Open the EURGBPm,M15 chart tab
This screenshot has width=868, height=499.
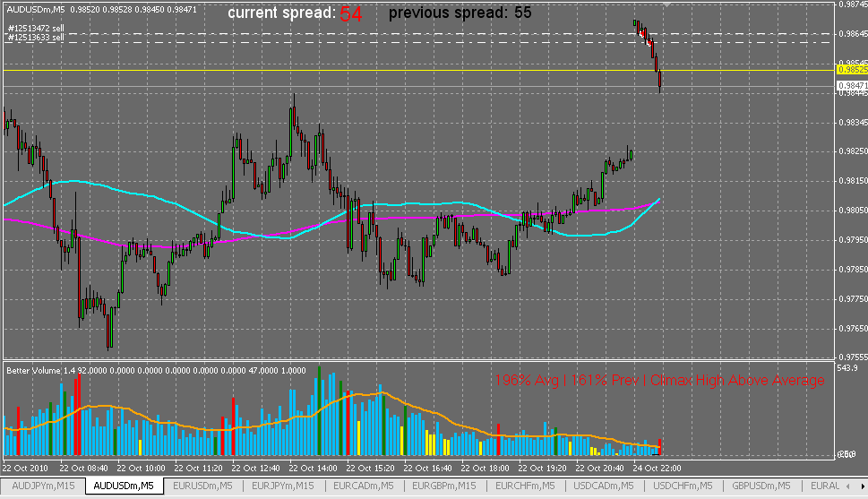(444, 486)
